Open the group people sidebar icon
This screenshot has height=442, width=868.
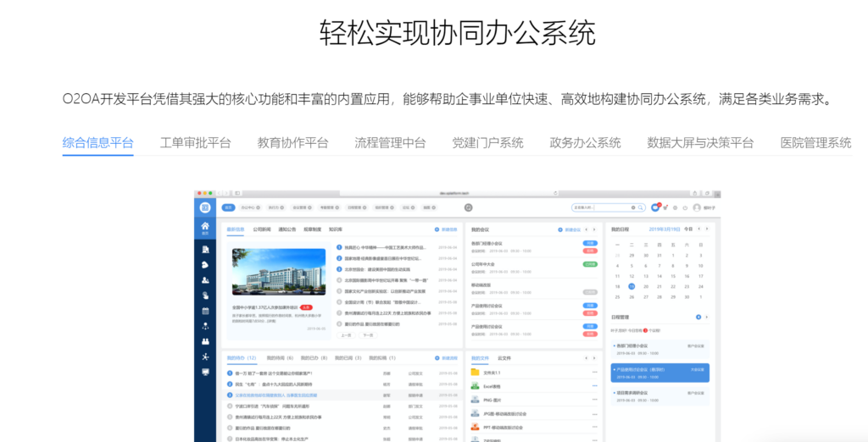coord(205,341)
